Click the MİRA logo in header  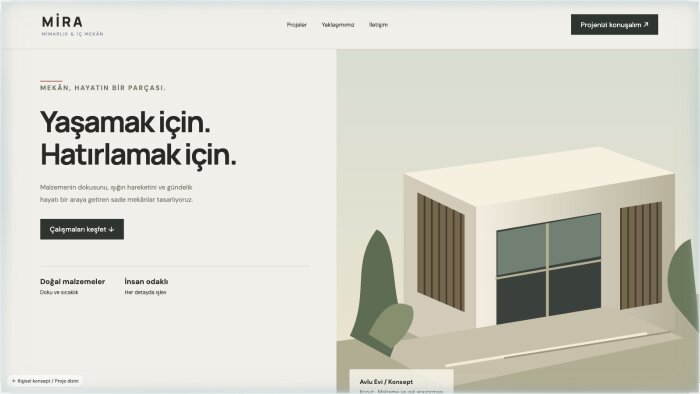coord(72,26)
